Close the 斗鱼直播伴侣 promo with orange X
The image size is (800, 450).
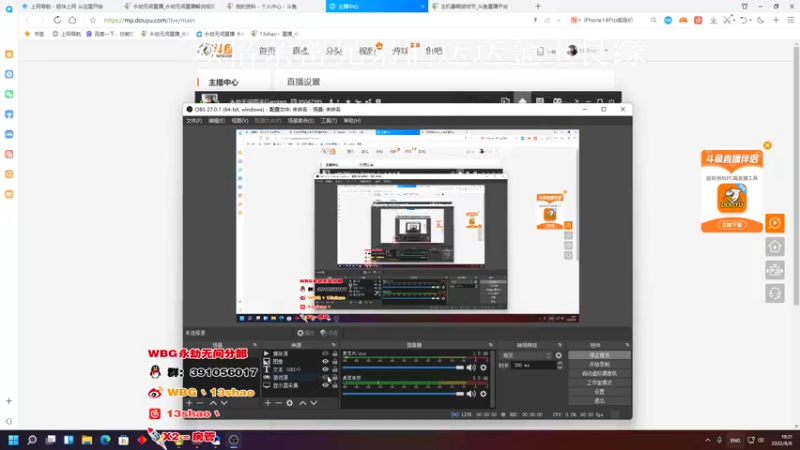767,145
